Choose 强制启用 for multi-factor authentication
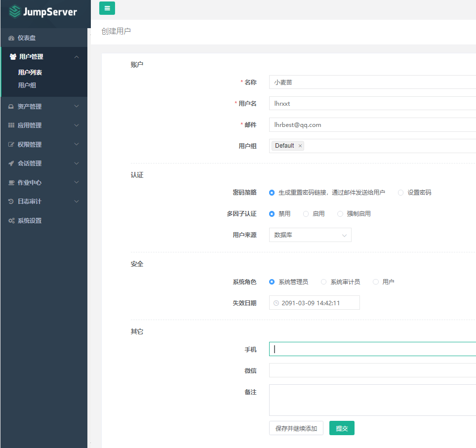 tap(340, 214)
